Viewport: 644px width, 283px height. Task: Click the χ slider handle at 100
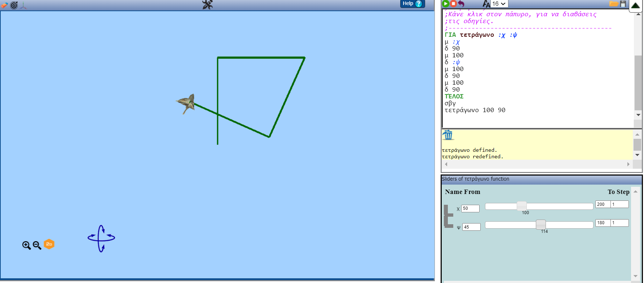coord(521,206)
